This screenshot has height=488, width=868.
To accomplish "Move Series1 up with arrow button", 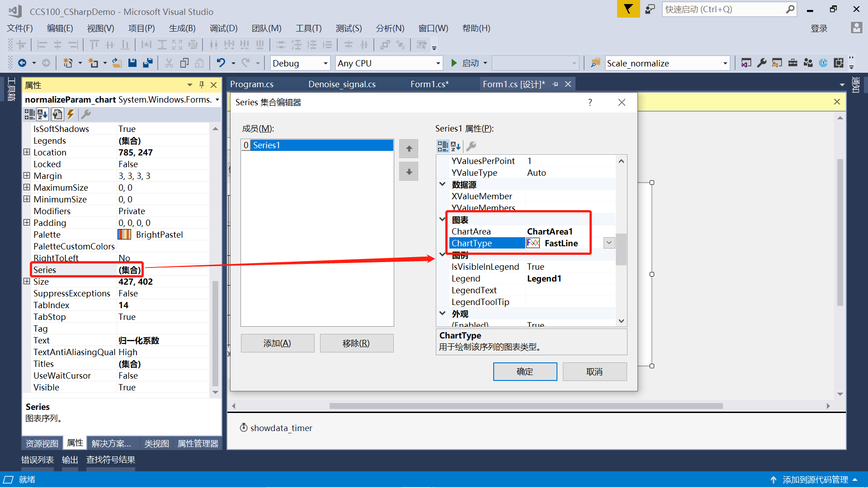I will (x=409, y=149).
